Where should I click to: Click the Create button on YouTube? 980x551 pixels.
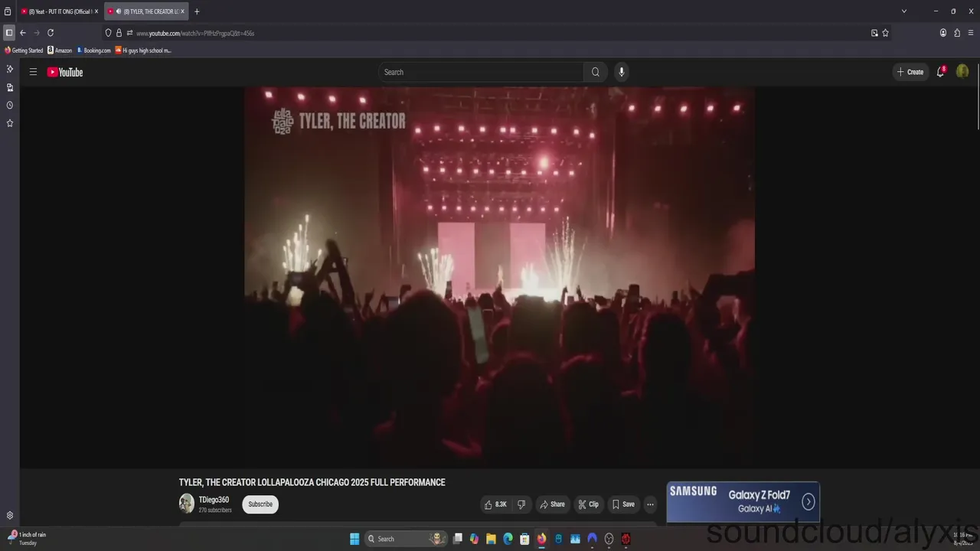[910, 72]
